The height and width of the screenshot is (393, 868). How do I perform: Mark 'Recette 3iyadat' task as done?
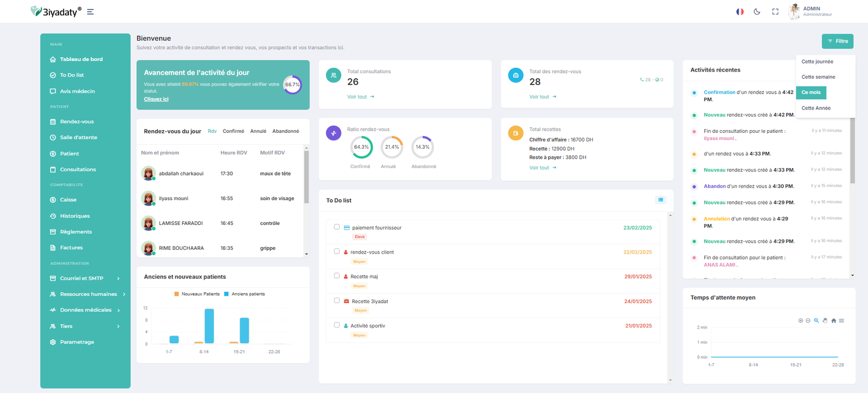[x=337, y=300]
